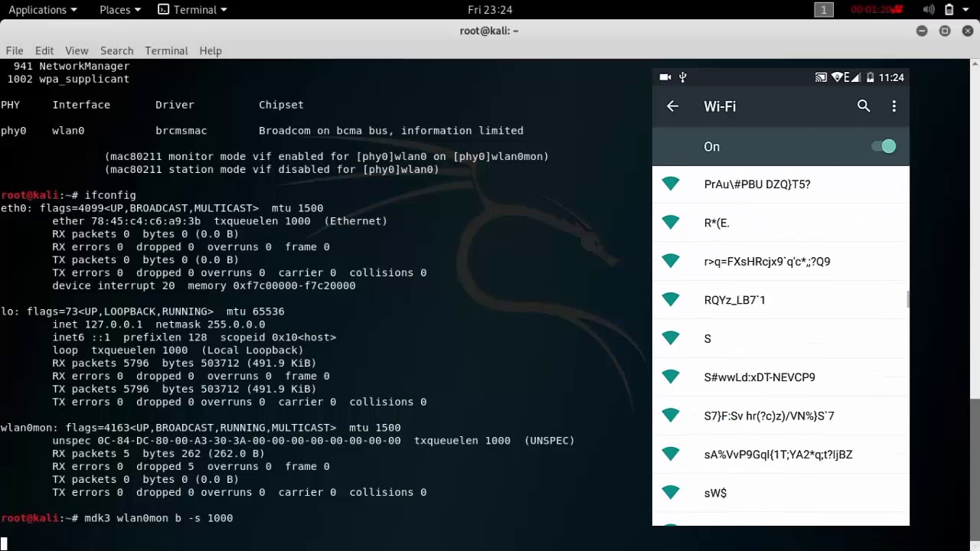Close the root@kali terminal window

tap(968, 31)
